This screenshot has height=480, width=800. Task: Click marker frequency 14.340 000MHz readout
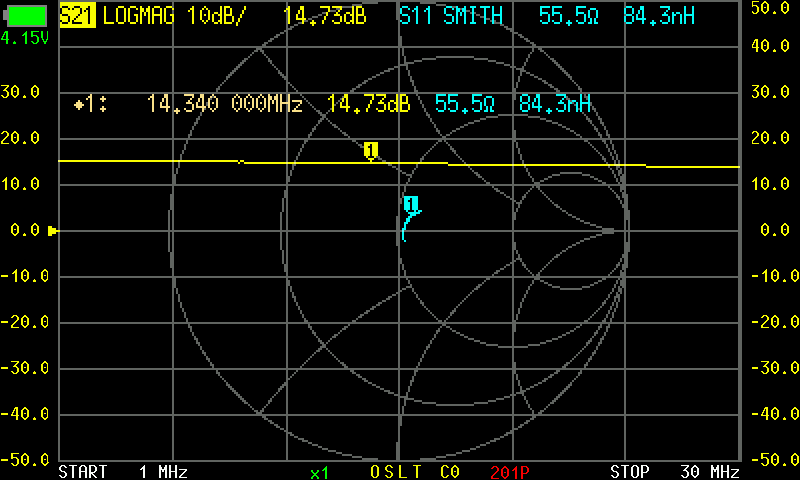[x=224, y=104]
